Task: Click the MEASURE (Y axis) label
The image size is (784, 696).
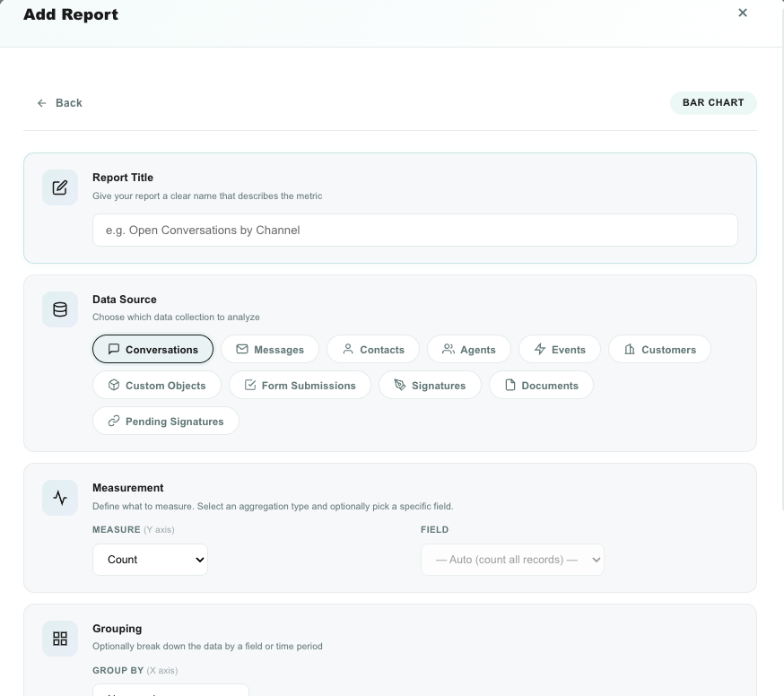Action: pyautogui.click(x=134, y=529)
